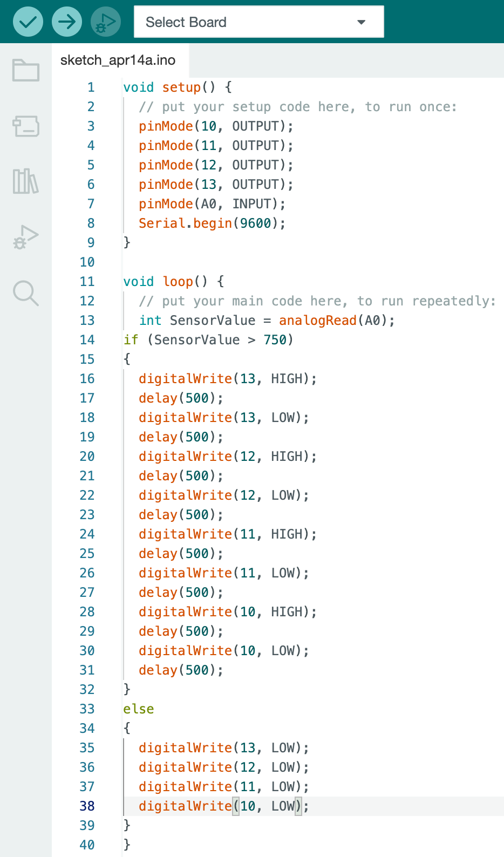The image size is (504, 857).
Task: Click 'digitalWrite(10, HIGH);' line
Action: [x=228, y=612]
